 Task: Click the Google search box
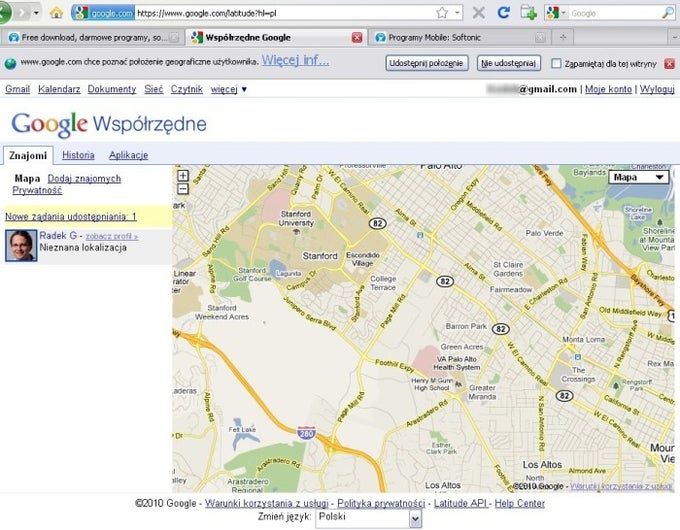click(x=615, y=13)
